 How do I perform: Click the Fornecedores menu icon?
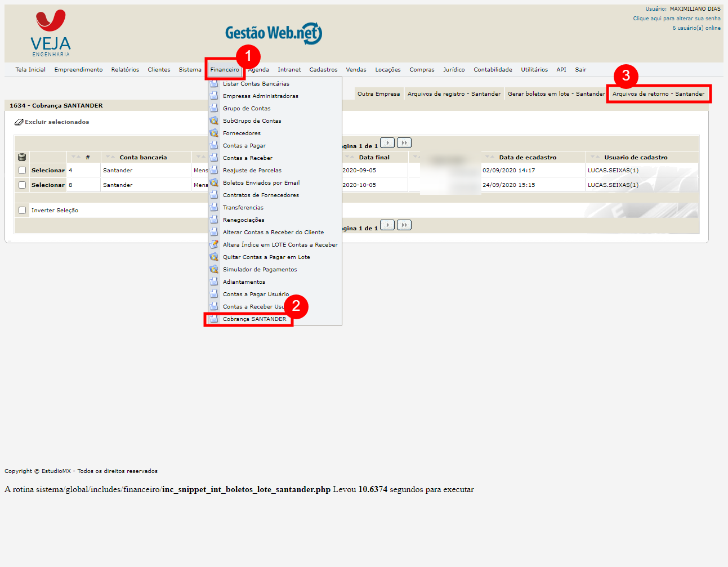click(x=214, y=133)
